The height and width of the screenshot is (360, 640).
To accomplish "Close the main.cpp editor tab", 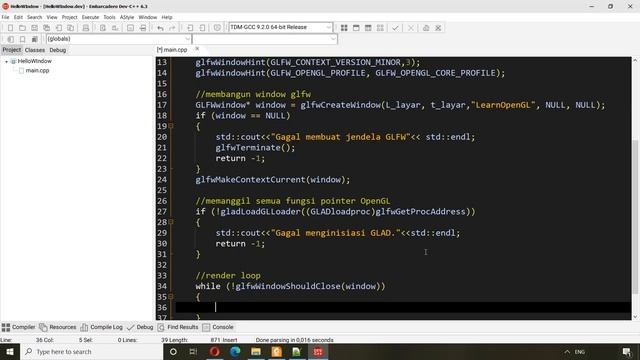I will click(x=197, y=49).
